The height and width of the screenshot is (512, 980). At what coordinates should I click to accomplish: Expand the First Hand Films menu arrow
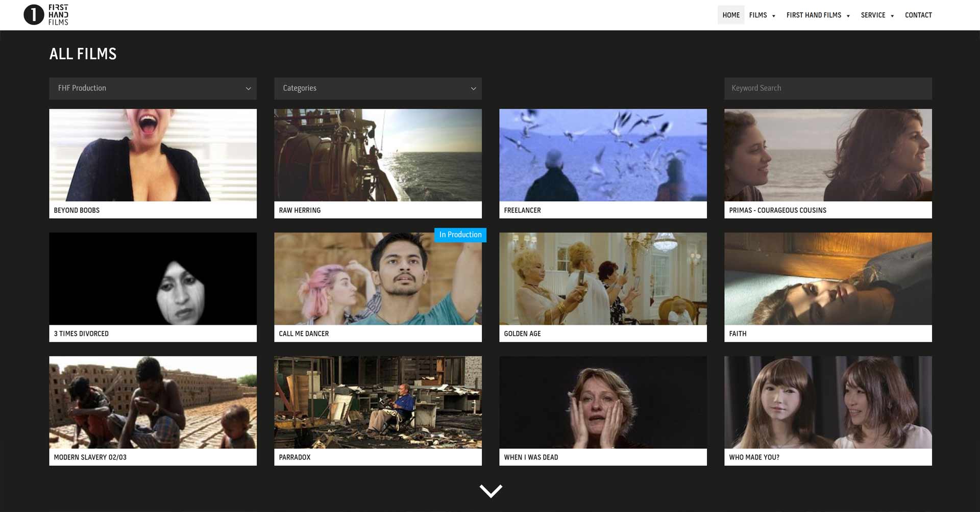click(848, 16)
